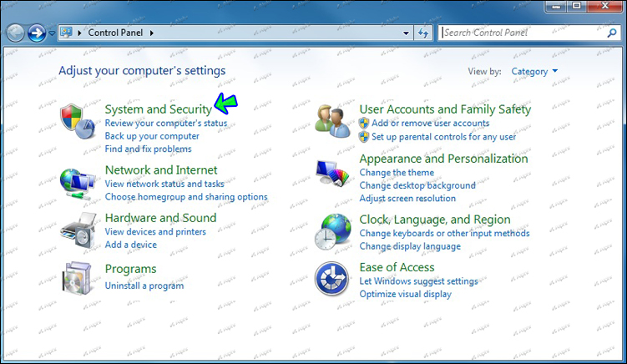
Task: Click Add or remove user accounts
Action: (430, 124)
